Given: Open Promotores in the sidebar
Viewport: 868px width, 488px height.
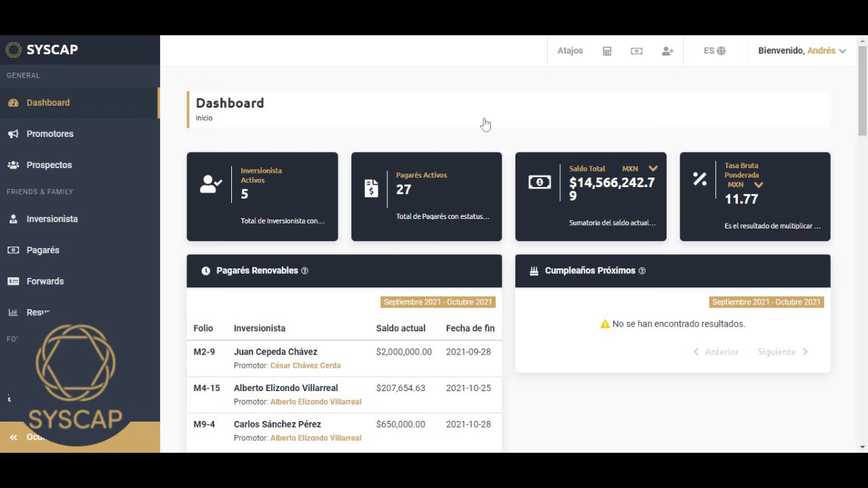Looking at the screenshot, I should (79, 134).
